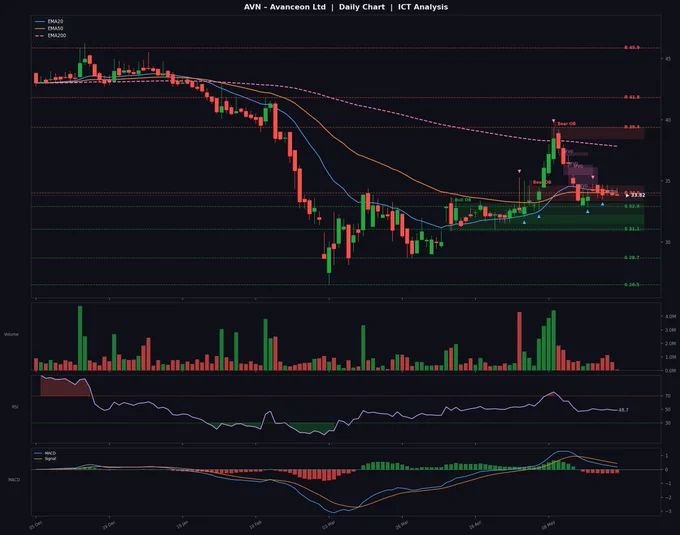Click the R 39.4 resistance label
The image size is (680, 535).
pos(632,127)
